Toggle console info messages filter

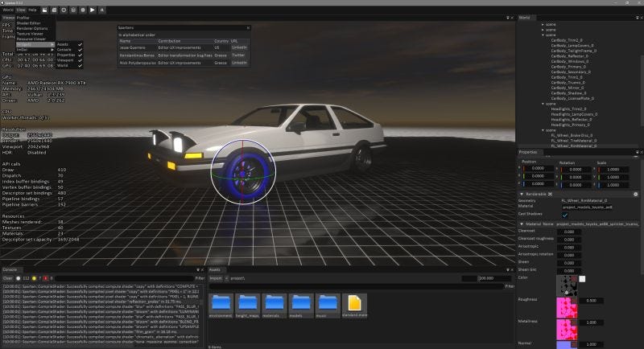pos(18,278)
